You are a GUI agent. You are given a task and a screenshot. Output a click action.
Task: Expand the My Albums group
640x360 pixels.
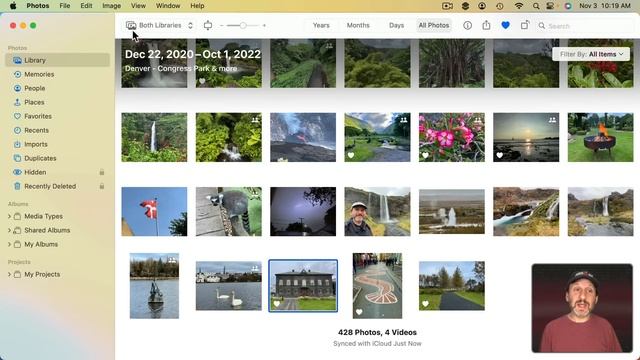coord(9,244)
